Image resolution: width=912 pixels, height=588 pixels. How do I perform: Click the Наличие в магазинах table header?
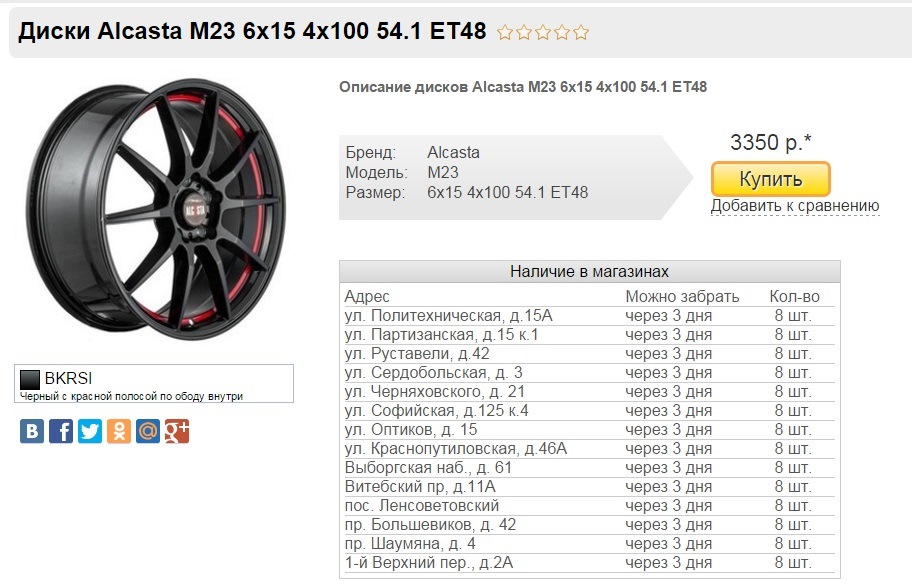point(589,272)
